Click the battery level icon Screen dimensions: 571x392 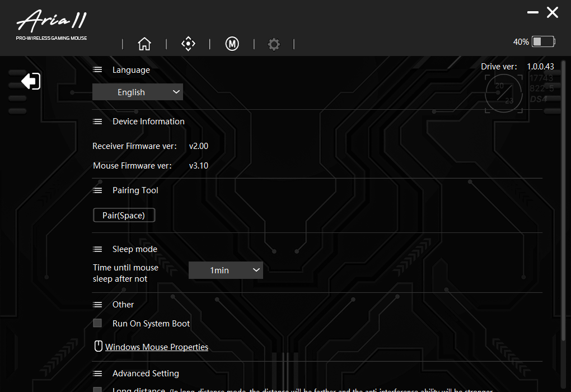click(x=543, y=41)
